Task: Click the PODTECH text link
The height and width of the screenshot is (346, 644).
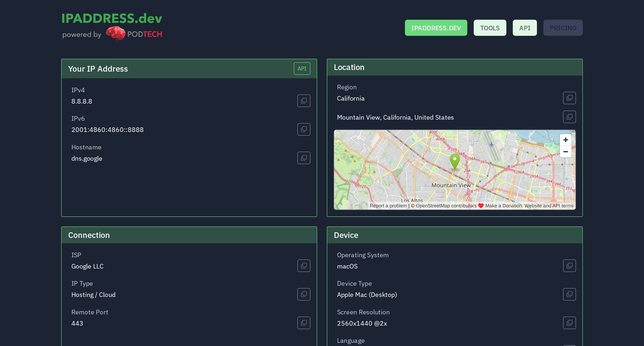Action: coord(145,34)
